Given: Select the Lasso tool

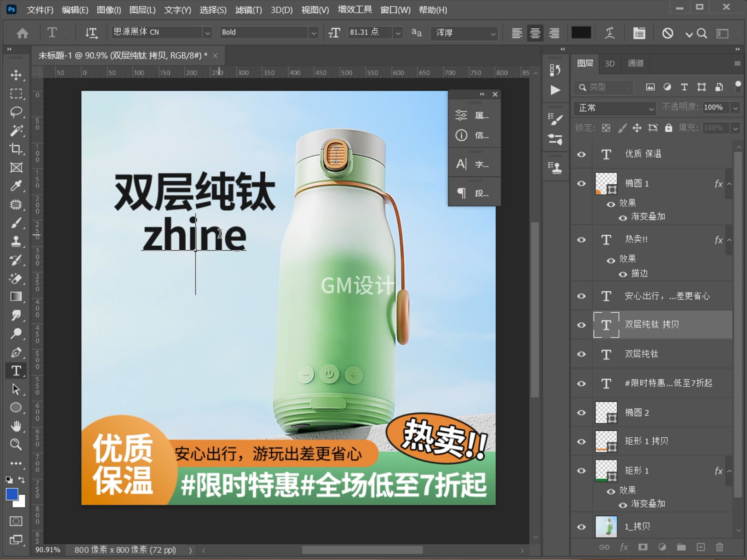Looking at the screenshot, I should pos(16,112).
